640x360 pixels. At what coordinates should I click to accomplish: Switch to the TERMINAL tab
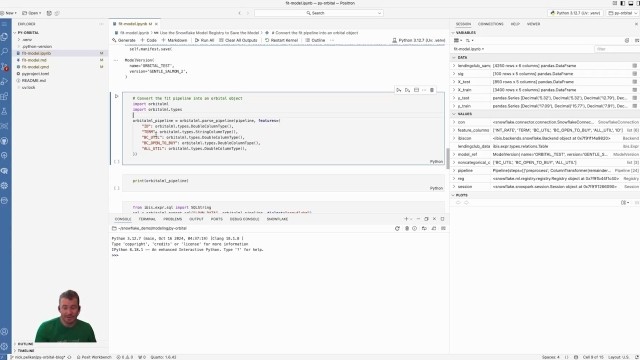pyautogui.click(x=147, y=219)
